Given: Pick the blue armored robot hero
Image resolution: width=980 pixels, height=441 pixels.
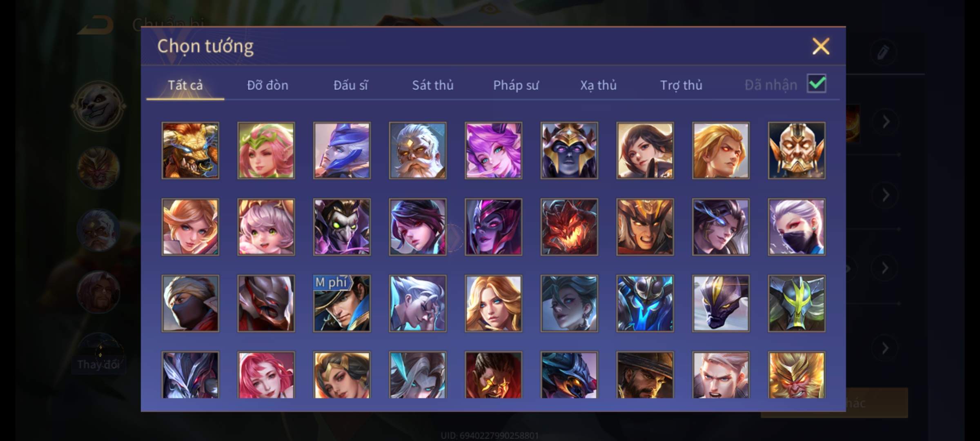Looking at the screenshot, I should coord(645,303).
